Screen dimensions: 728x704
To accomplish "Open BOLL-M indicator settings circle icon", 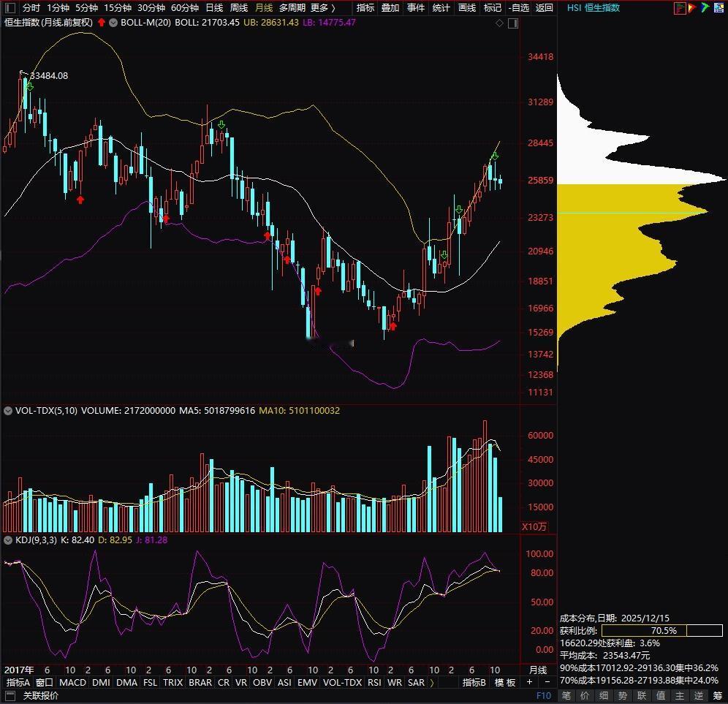I will [113, 22].
